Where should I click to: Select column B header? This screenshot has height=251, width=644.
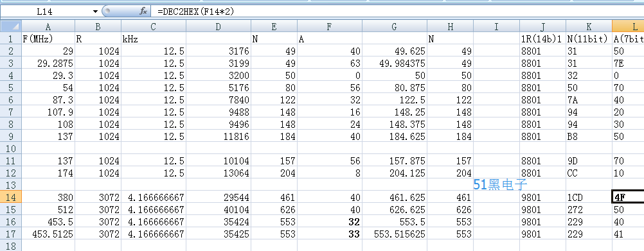coord(98,27)
